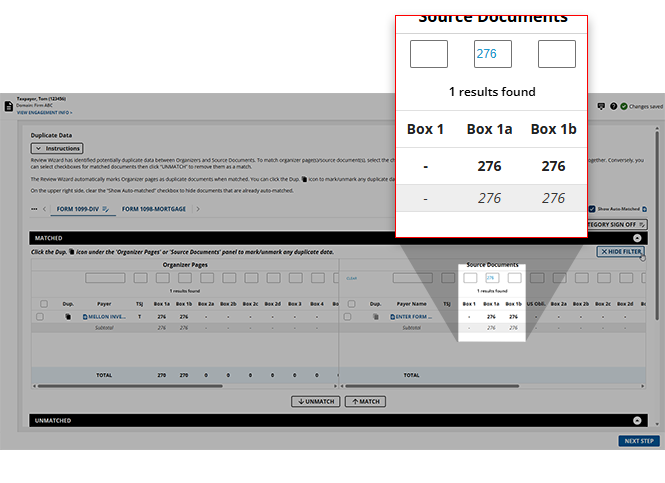665x483 pixels.
Task: Collapse the MATCHED section
Action: click(x=637, y=238)
